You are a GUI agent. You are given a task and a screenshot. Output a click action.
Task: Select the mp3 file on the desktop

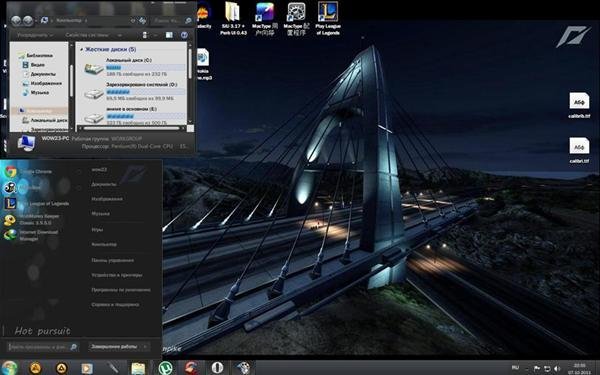pos(204,64)
